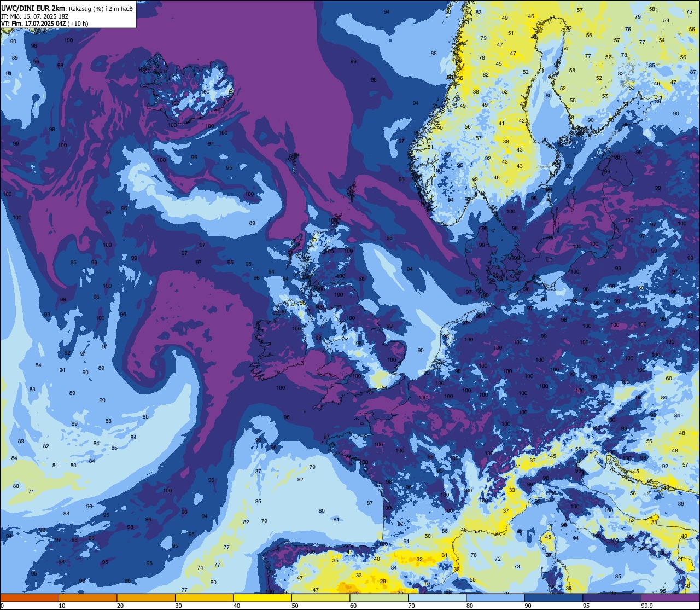Click the '0' legend scale label
The width and height of the screenshot is (700, 610).
[2, 606]
